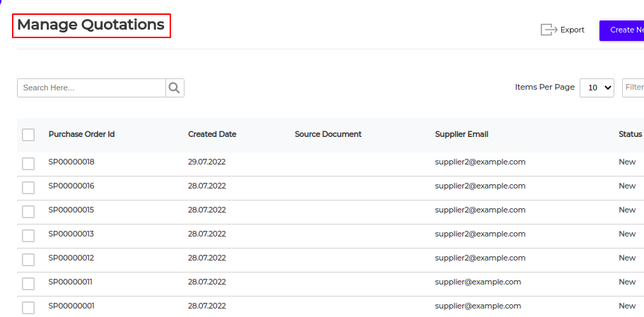
Task: Click the Export button label
Action: click(x=573, y=30)
